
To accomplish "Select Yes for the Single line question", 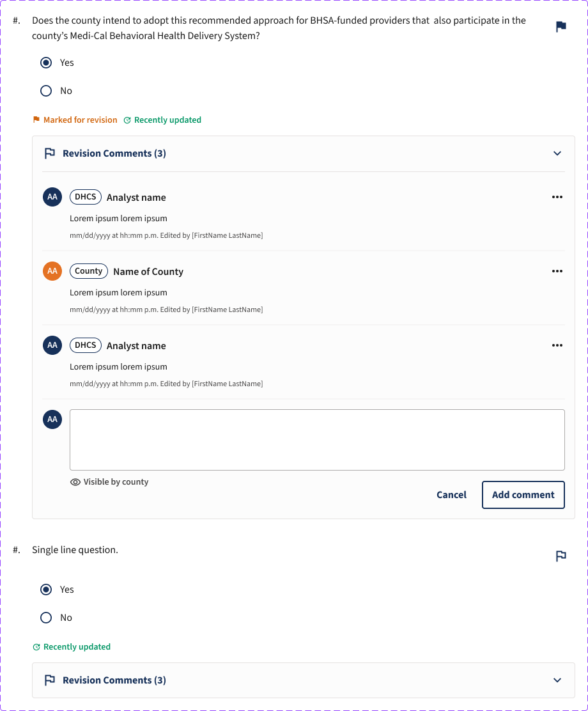I will (x=46, y=590).
